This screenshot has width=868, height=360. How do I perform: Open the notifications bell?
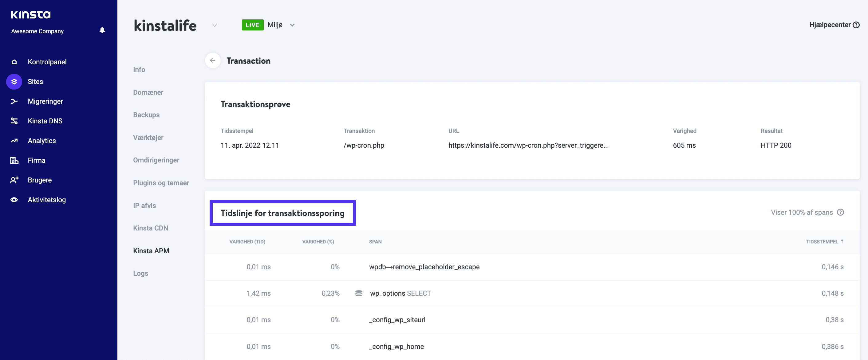click(102, 30)
